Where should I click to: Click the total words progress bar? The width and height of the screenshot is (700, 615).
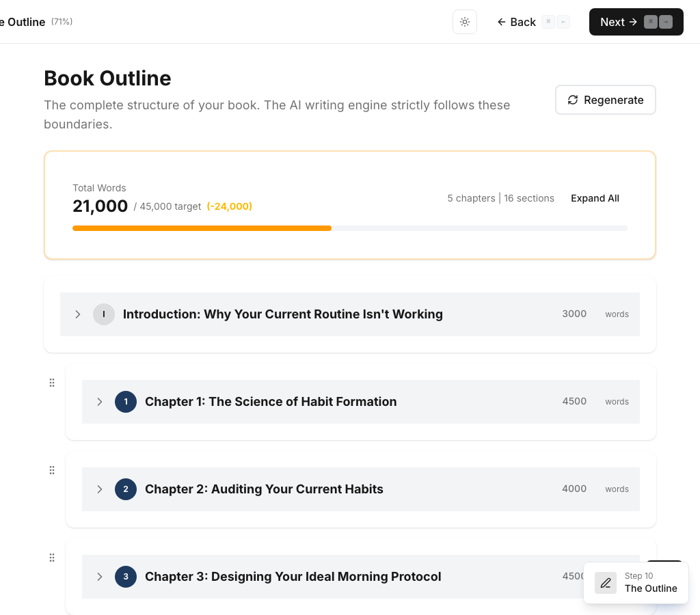(349, 228)
